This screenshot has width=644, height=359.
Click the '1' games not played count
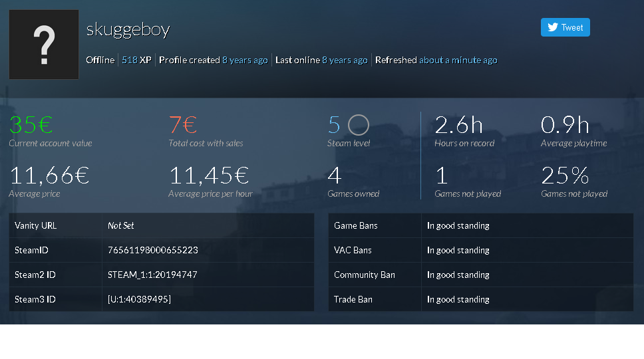pyautogui.click(x=442, y=176)
